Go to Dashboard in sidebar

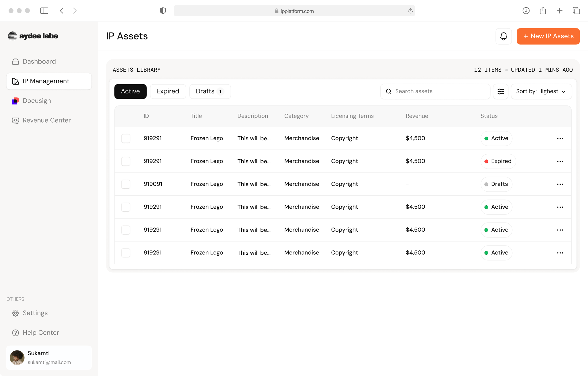point(39,61)
